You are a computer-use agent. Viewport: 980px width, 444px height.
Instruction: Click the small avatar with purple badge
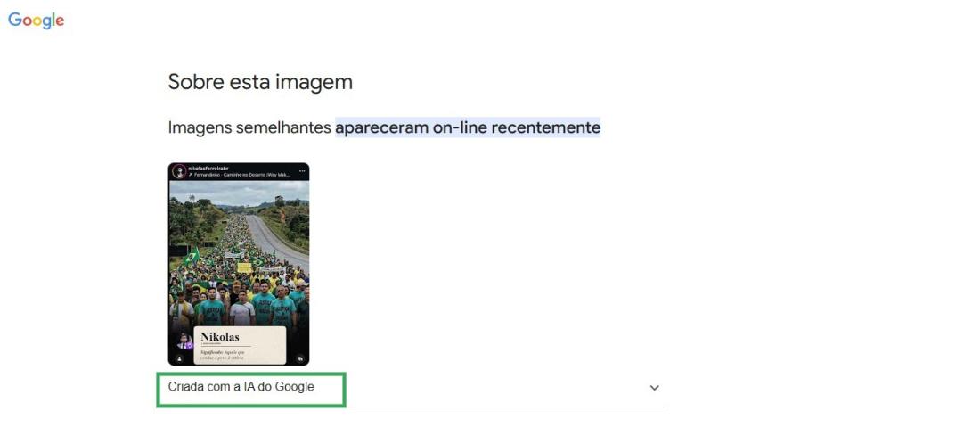click(x=184, y=341)
